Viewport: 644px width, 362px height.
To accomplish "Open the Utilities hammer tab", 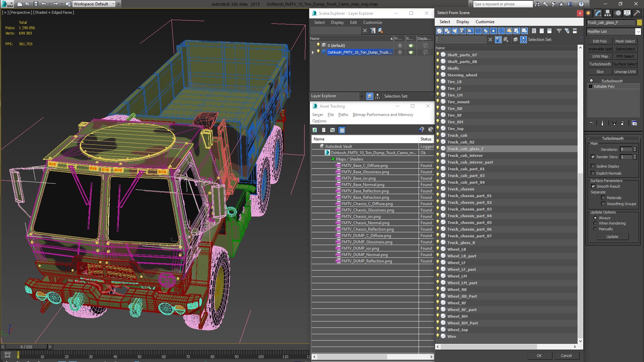I will (x=636, y=13).
